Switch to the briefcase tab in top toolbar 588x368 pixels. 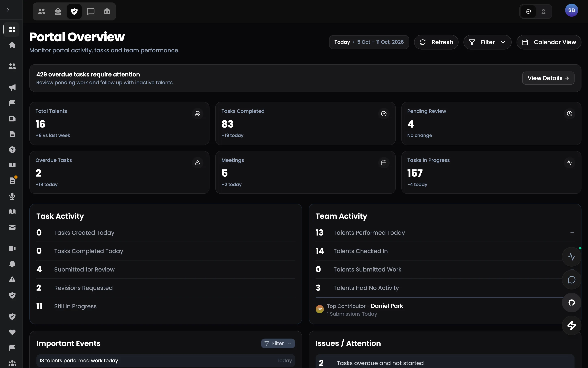click(58, 11)
